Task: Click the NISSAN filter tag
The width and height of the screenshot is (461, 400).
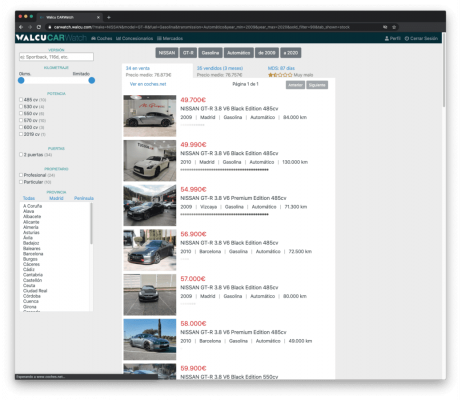Action: [x=167, y=53]
